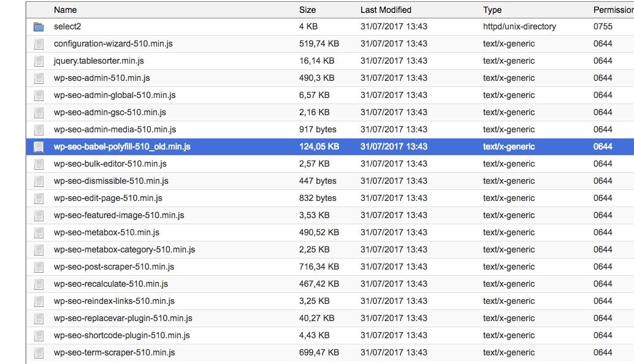The width and height of the screenshot is (634, 364).
Task: Click file icon for wp-seo-replacevar-plugin-510.min.js
Action: [39, 319]
